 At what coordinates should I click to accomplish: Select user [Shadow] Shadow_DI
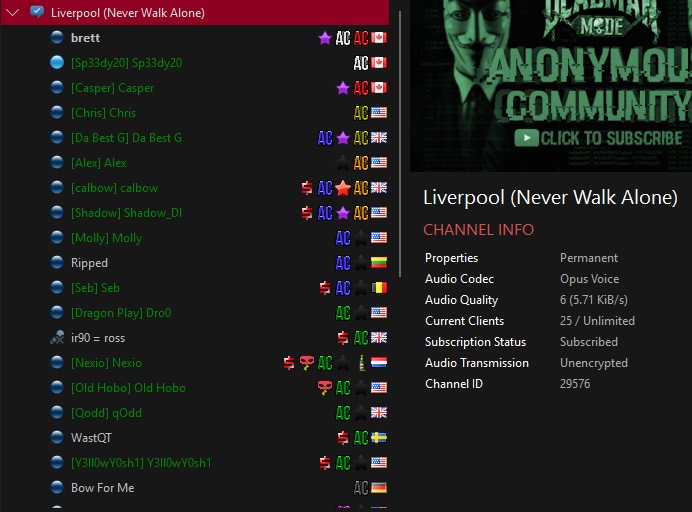pos(126,213)
